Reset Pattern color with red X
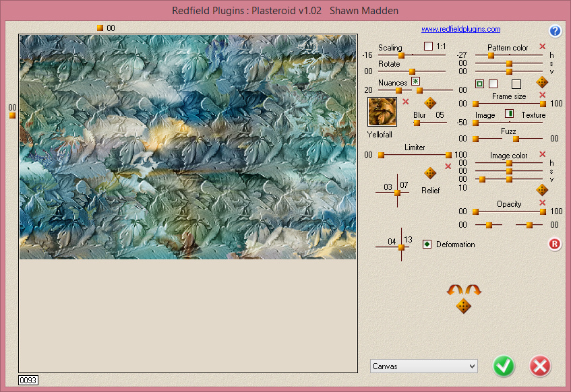571x392 pixels. [x=542, y=46]
